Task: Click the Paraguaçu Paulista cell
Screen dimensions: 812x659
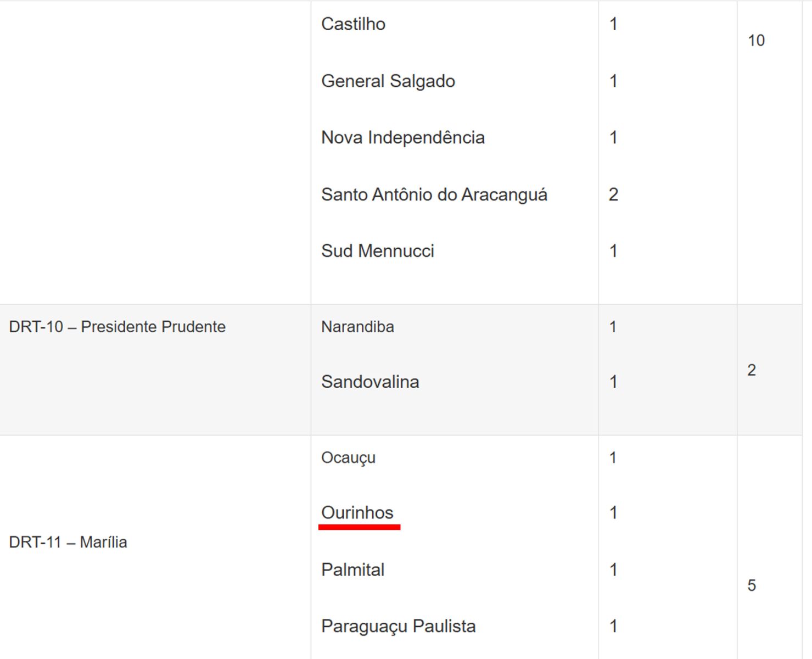Action: (398, 626)
